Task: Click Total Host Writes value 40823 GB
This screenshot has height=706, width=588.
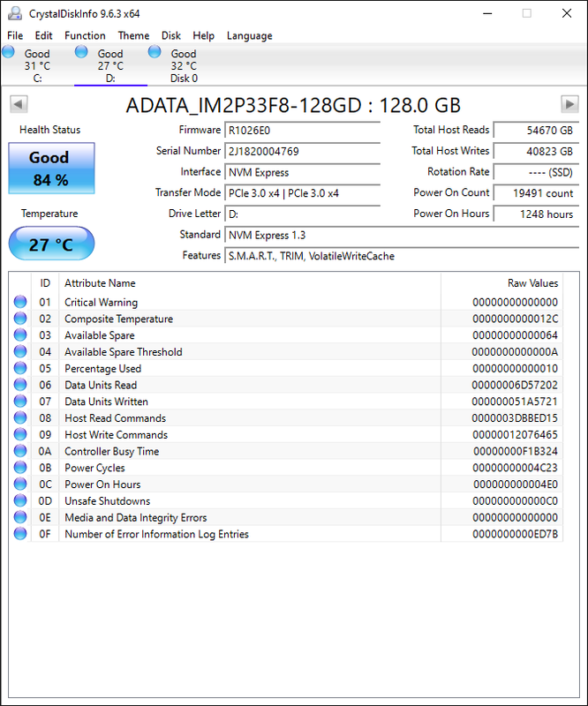Action: coord(536,151)
